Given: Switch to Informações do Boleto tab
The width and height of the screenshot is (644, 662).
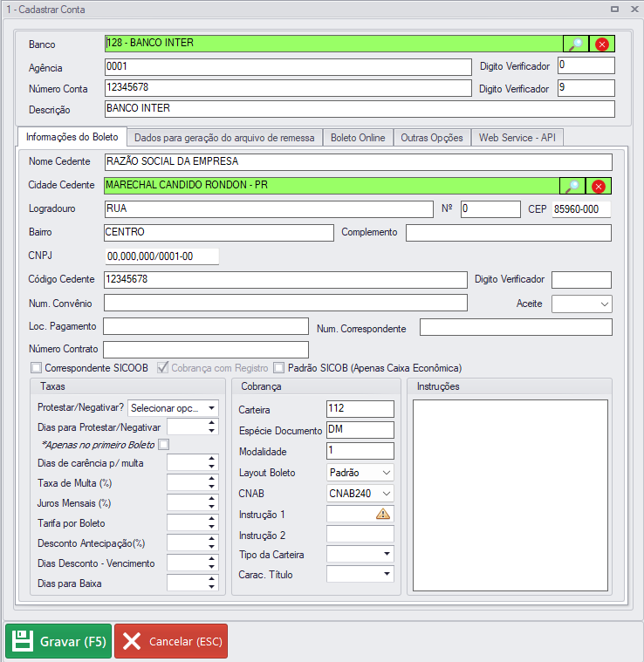Looking at the screenshot, I should [x=72, y=137].
